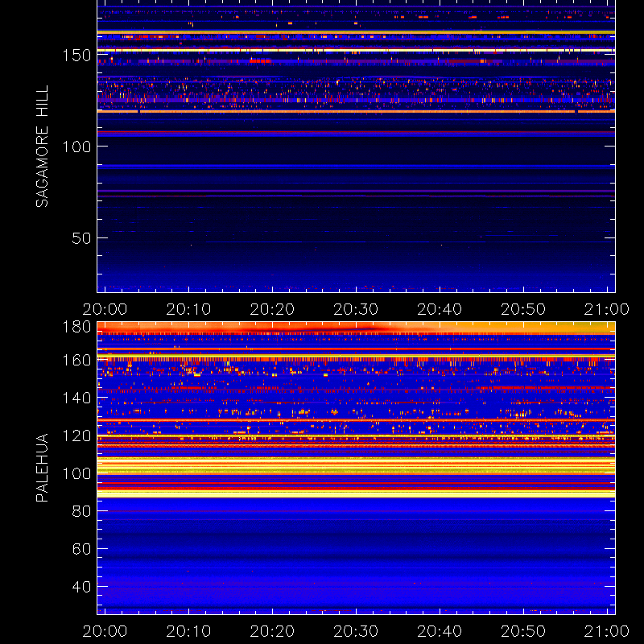The height and width of the screenshot is (644, 644).
Task: Click 20:30 time label of Palehua plot
Action: tap(356, 631)
